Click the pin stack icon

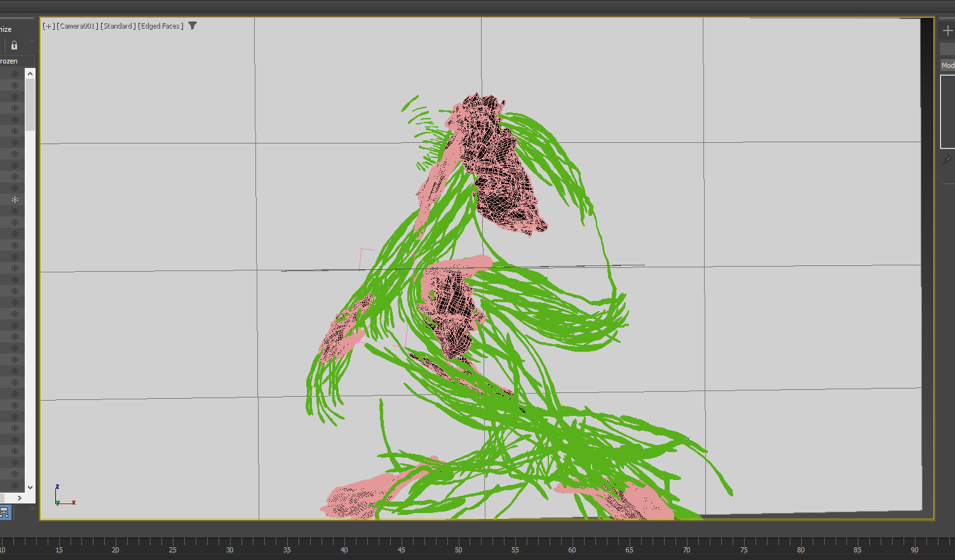[947, 160]
